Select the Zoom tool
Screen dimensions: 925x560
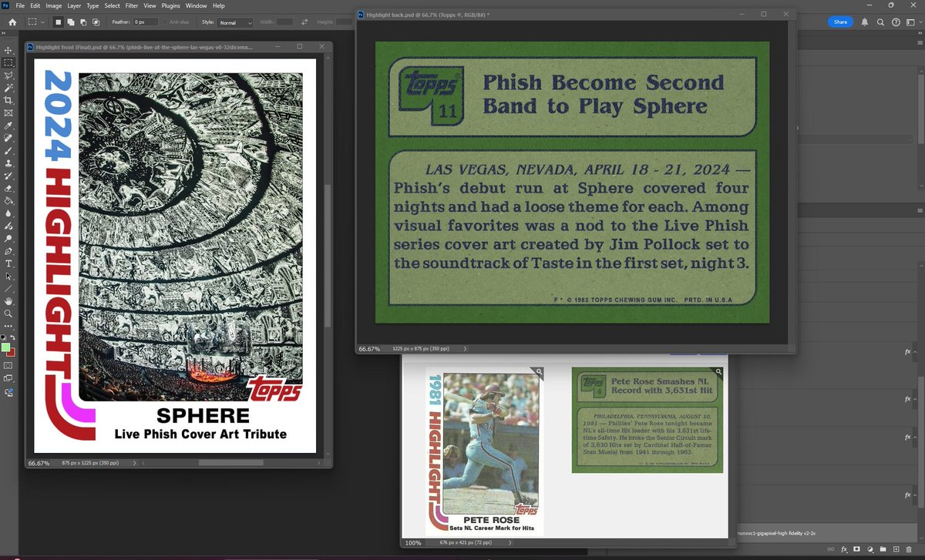pyautogui.click(x=8, y=314)
